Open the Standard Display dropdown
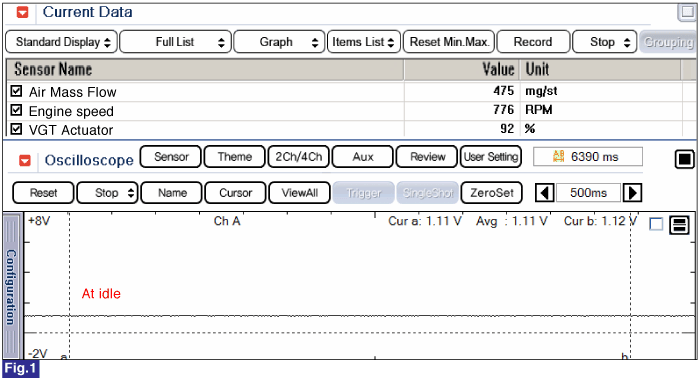 pos(62,42)
